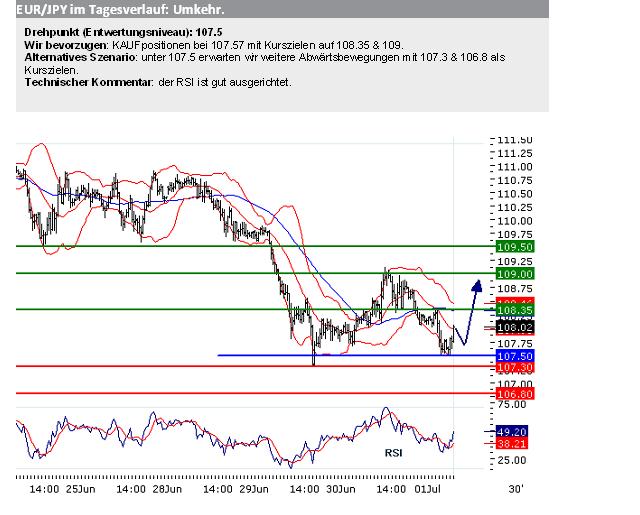Click the 109.25 price axis tick
Screen dimensions: 640x515
[x=515, y=261]
